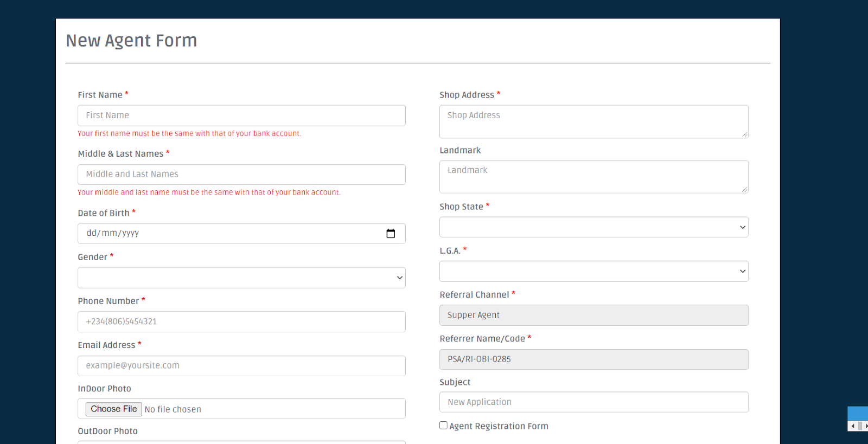Expand the Shop State dropdown
The width and height of the screenshot is (868, 444).
[x=593, y=227]
